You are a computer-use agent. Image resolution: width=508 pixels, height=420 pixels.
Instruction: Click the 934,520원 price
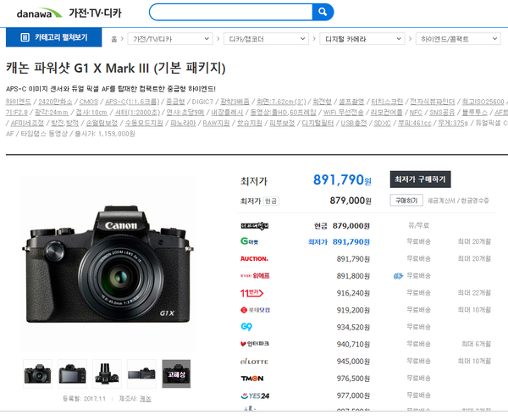(353, 328)
